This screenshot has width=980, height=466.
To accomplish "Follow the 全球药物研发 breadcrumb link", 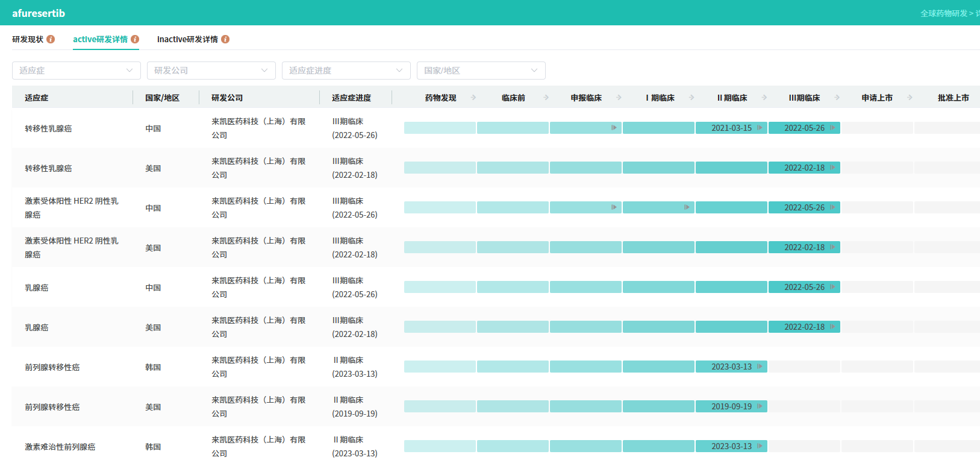I will click(943, 13).
